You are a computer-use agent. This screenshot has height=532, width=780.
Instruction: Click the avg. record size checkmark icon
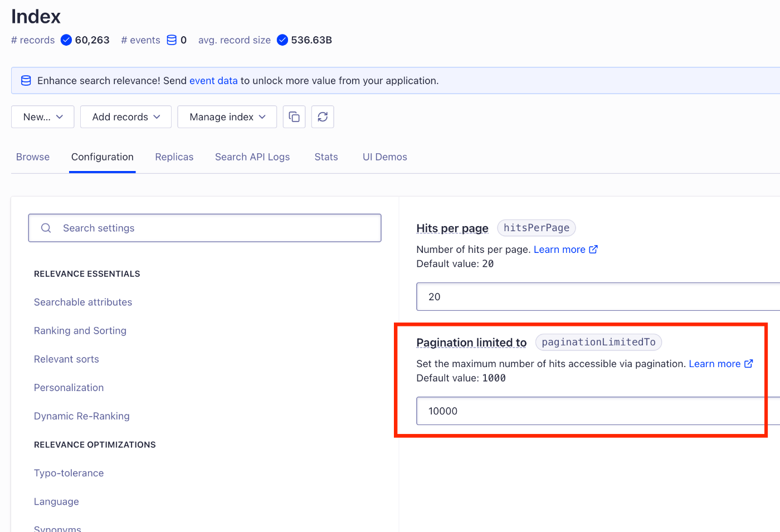click(282, 40)
